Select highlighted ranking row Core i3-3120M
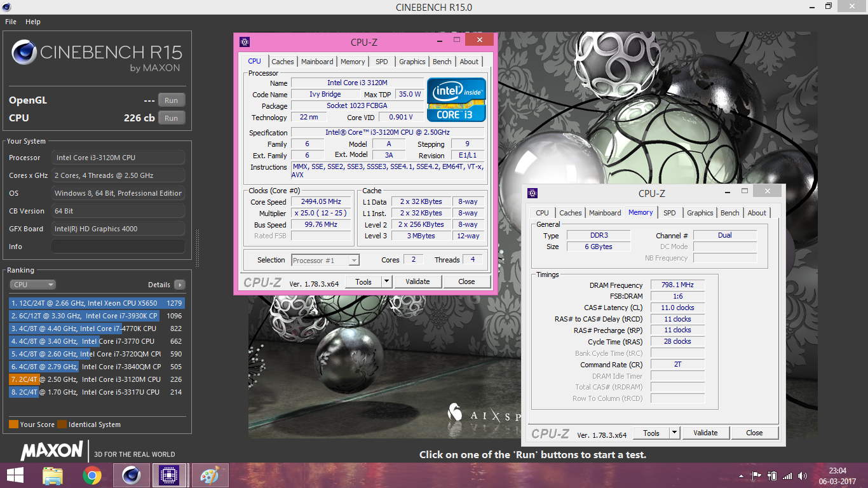This screenshot has width=868, height=488. click(x=97, y=379)
